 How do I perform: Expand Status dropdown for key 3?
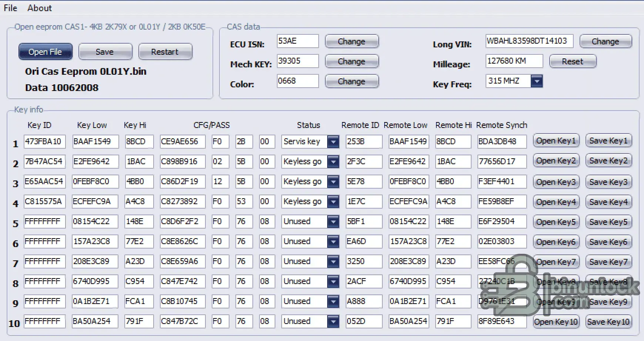[333, 182]
